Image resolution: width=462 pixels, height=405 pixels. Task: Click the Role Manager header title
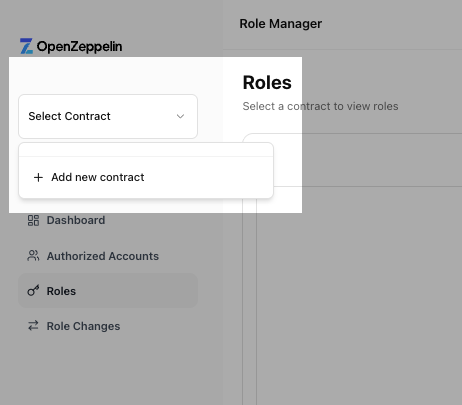click(x=281, y=24)
